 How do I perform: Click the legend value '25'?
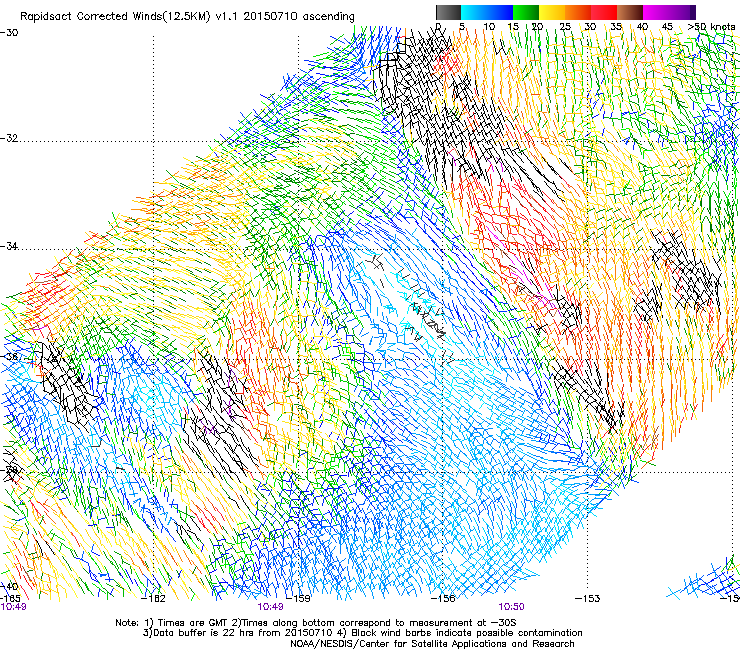click(565, 26)
